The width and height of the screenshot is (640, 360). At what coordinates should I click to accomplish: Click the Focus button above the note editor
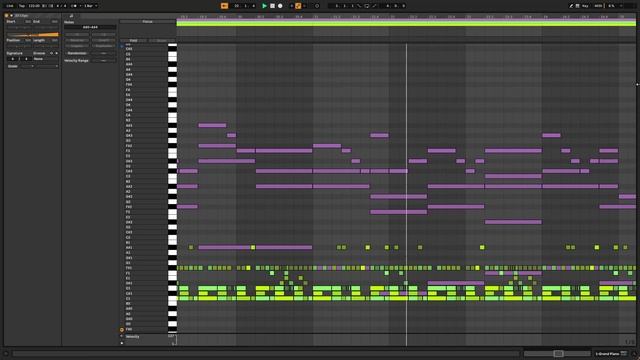click(x=147, y=22)
